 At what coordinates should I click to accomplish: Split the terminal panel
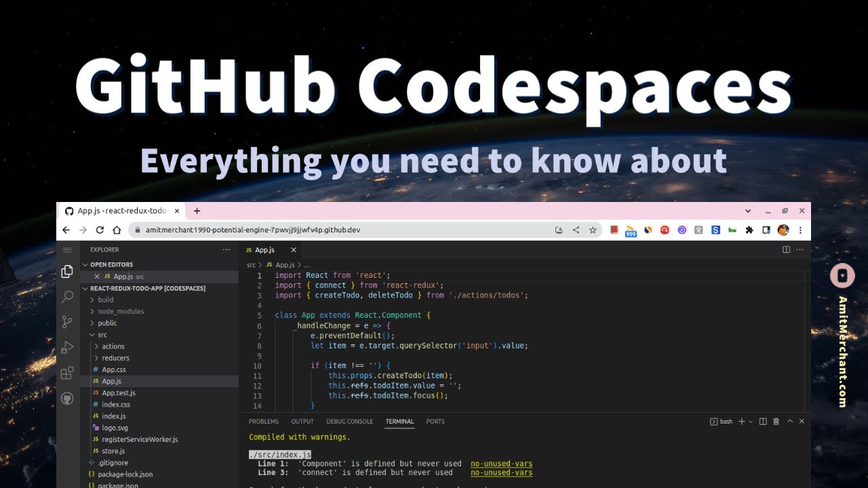pyautogui.click(x=763, y=422)
